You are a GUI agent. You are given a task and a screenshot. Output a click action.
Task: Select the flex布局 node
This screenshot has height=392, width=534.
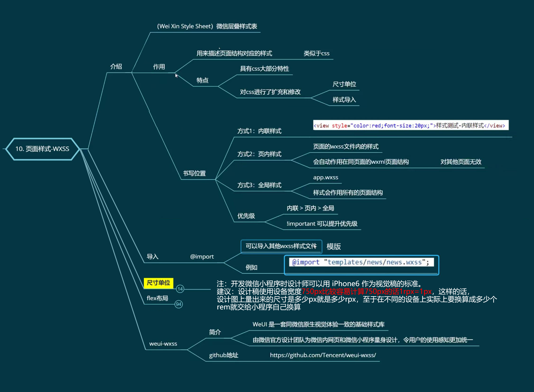pos(158,298)
